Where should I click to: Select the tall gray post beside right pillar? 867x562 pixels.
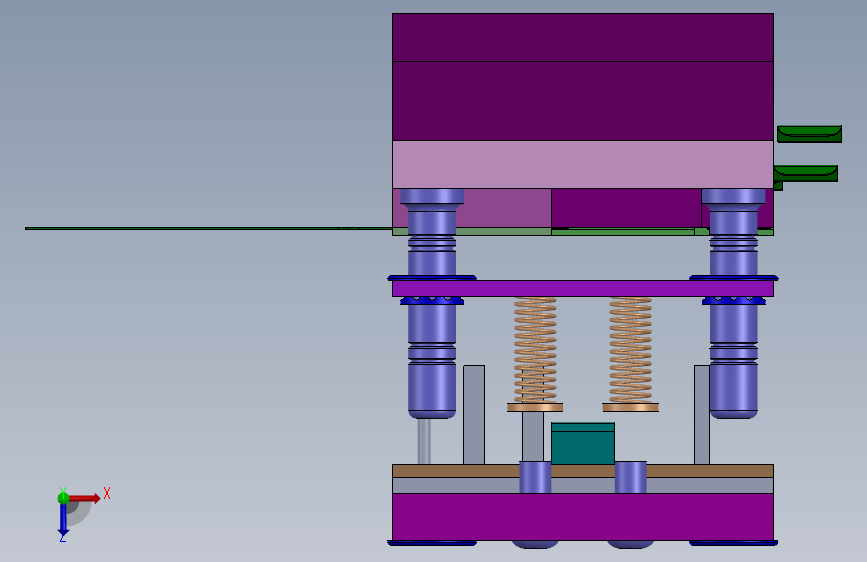pos(702,415)
